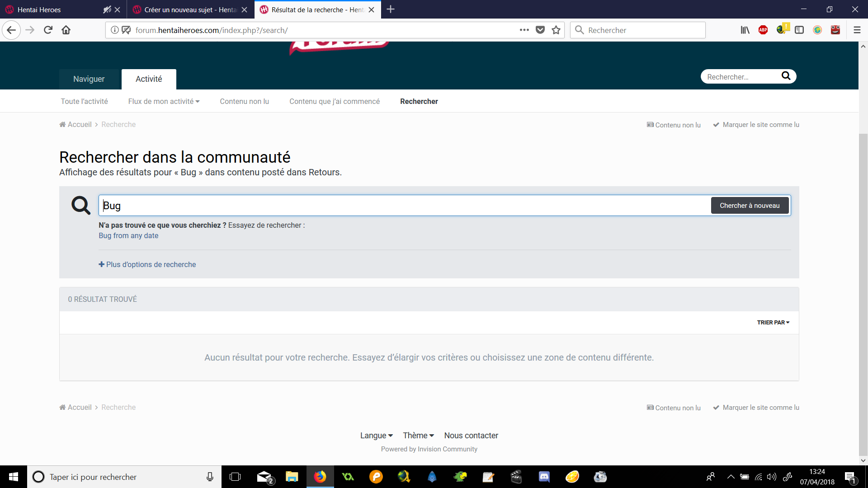Open the Adblock Plus extension icon
The width and height of the screenshot is (868, 488).
(x=763, y=30)
